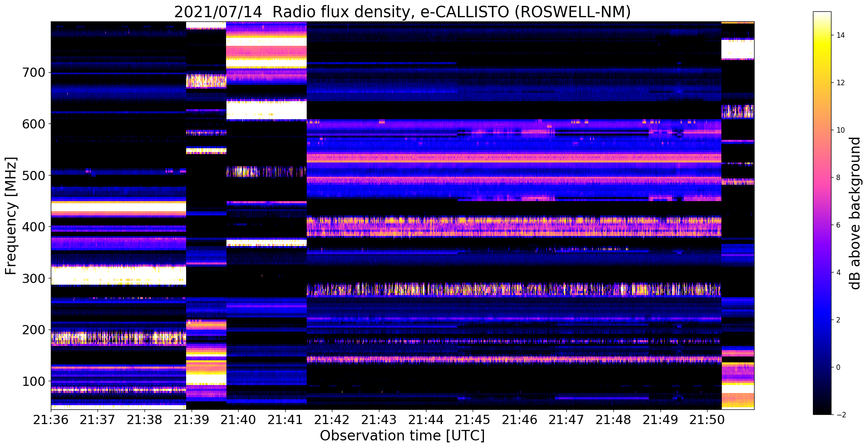Click the colorbar tick value 12

(841, 83)
